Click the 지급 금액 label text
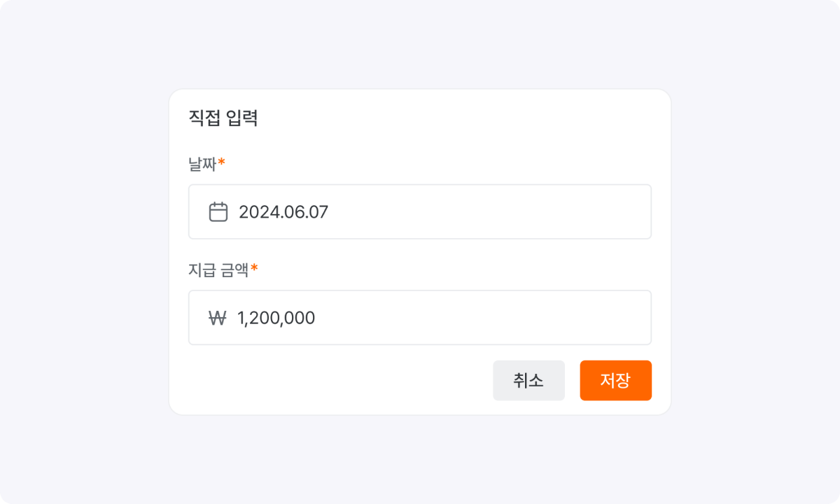This screenshot has height=504, width=840. [x=217, y=269]
